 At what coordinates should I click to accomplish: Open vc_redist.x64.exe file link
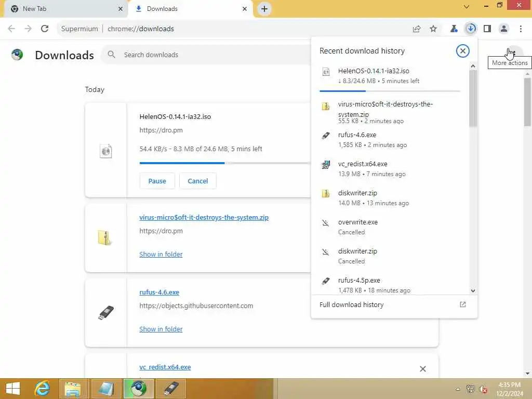tap(165, 367)
